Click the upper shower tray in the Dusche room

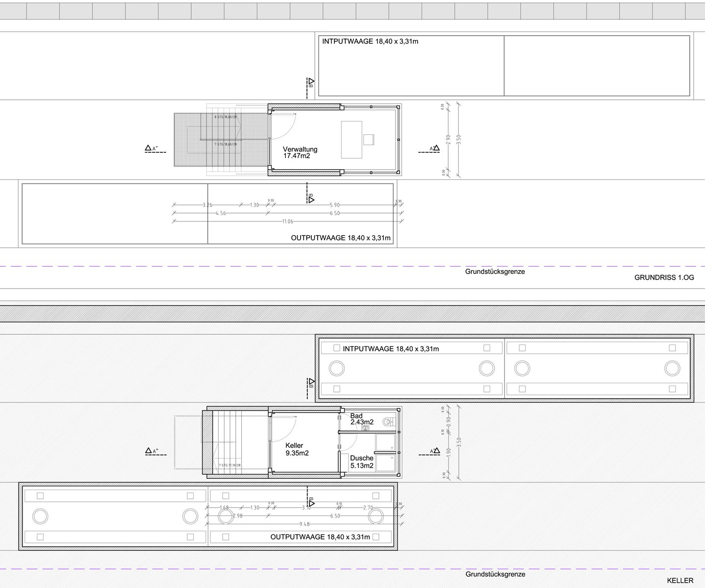(x=385, y=443)
